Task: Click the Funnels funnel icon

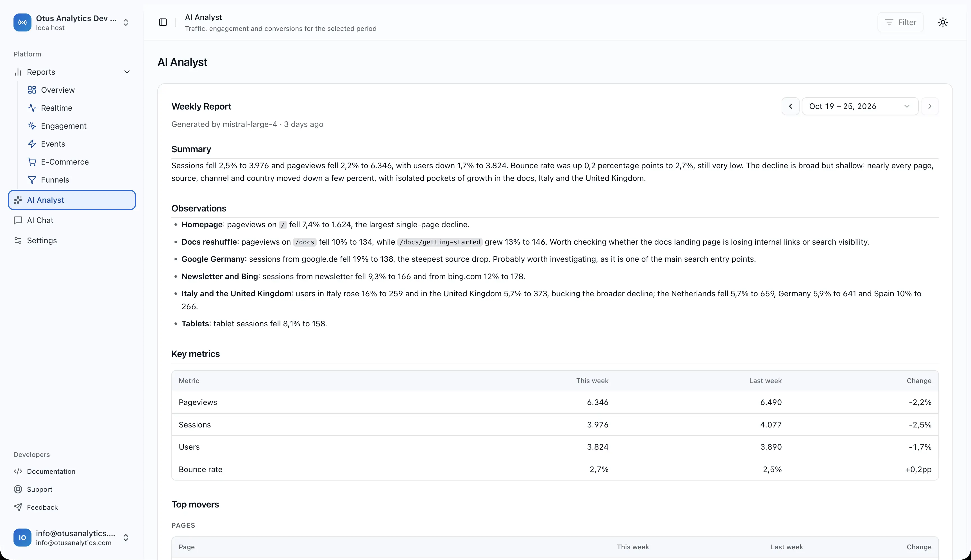Action: pos(32,180)
